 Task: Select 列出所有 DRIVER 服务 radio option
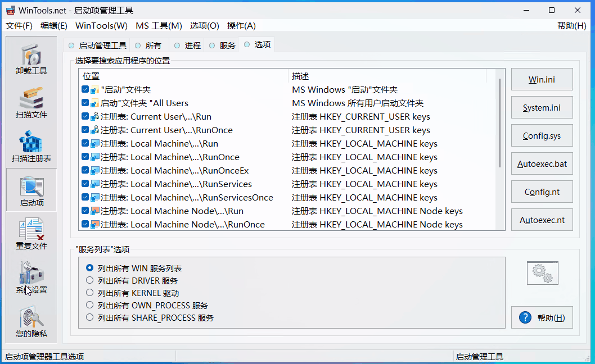click(89, 280)
